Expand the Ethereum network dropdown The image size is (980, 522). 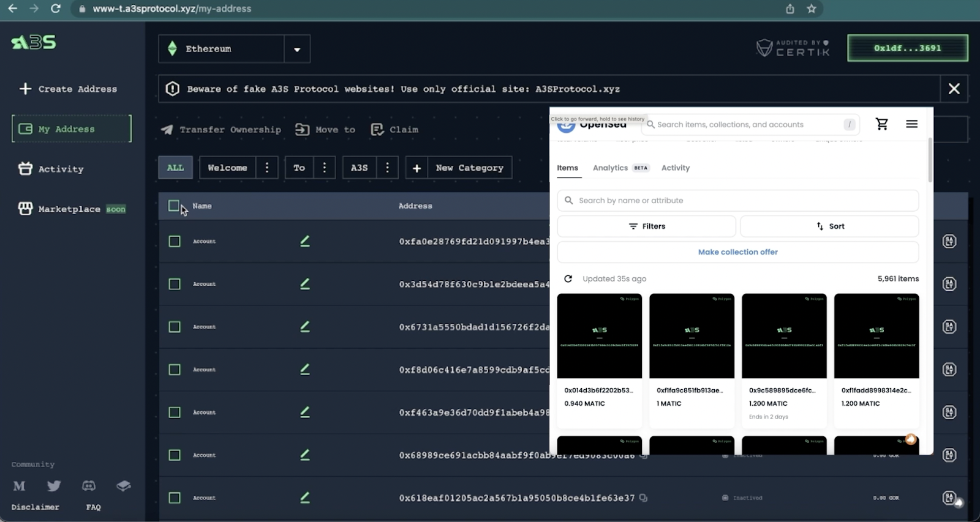click(x=297, y=49)
